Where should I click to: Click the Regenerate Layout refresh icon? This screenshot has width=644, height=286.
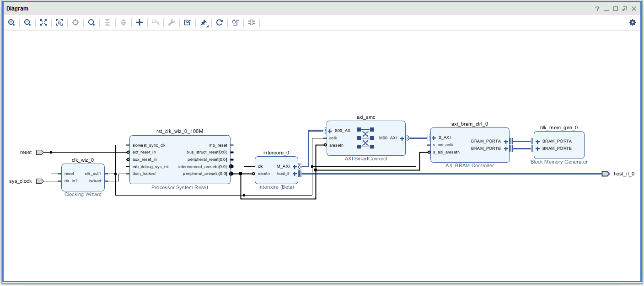(x=220, y=22)
